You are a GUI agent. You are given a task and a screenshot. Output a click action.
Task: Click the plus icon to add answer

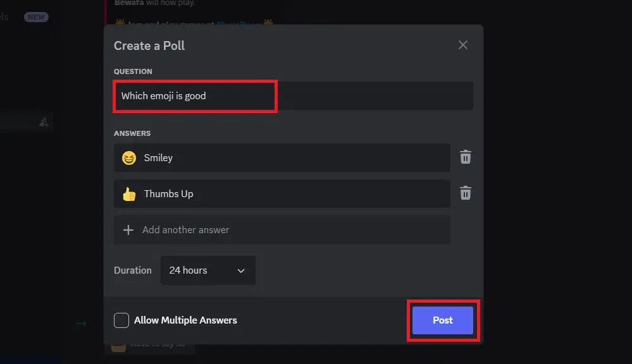coord(128,230)
